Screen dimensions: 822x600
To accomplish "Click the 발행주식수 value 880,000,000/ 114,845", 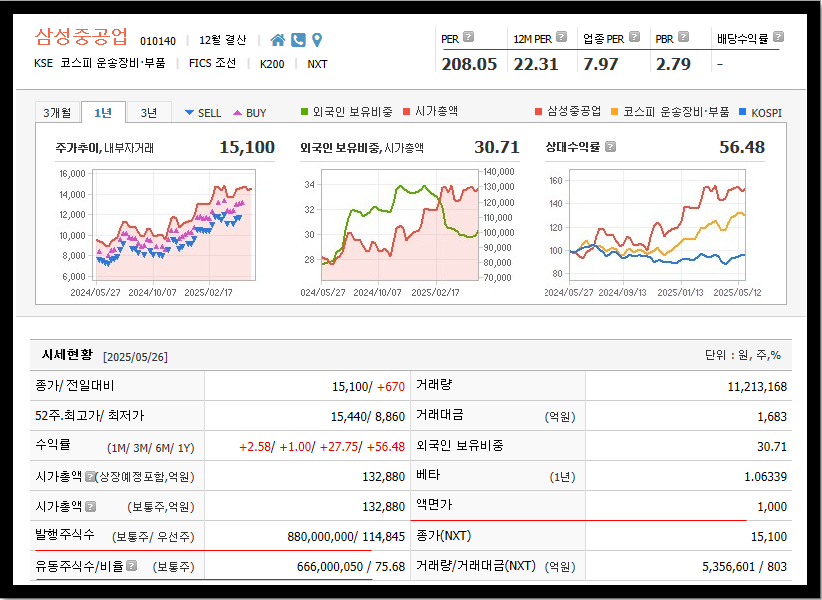I will tap(346, 537).
